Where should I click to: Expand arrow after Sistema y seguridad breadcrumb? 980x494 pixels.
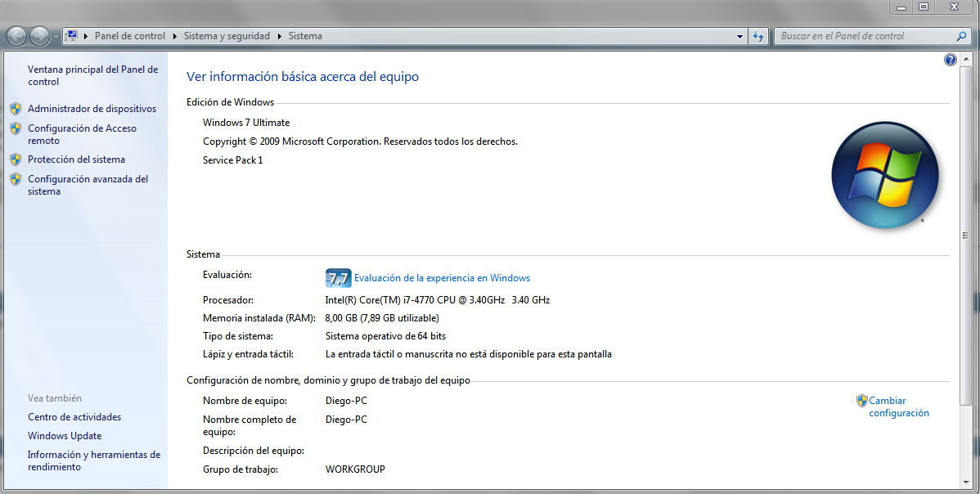click(280, 36)
